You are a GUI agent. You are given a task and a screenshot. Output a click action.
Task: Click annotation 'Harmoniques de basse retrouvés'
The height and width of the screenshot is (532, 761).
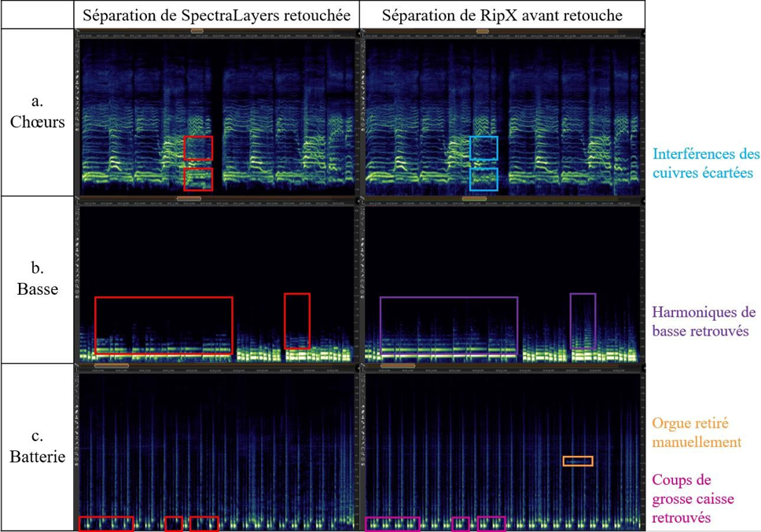point(704,321)
